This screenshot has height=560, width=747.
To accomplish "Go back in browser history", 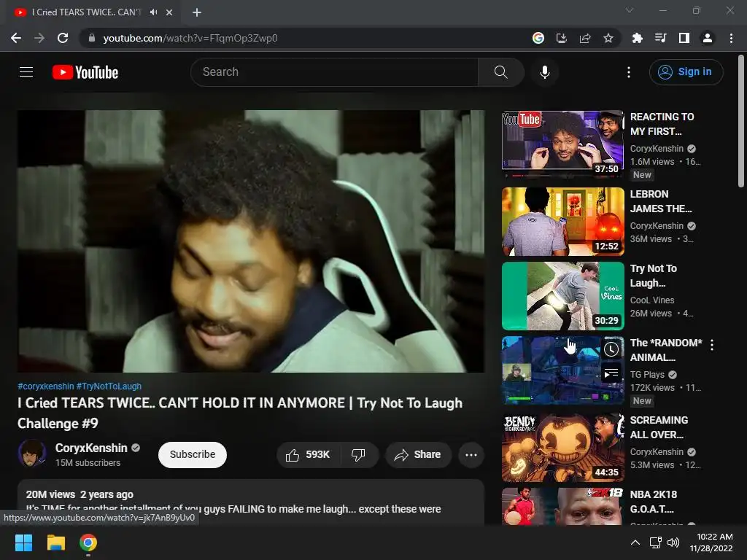I will [x=16, y=38].
